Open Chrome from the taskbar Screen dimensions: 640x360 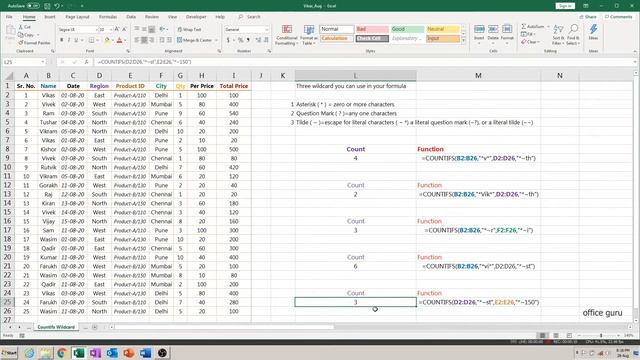pos(62,353)
